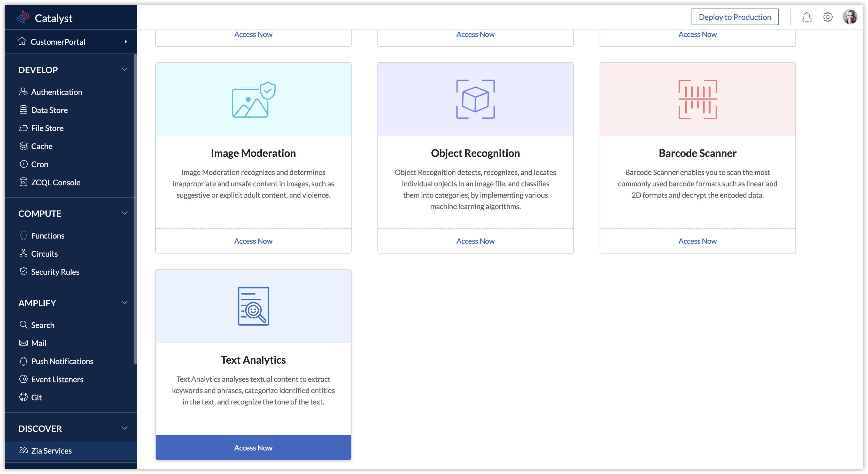This screenshot has height=474, width=868.
Task: Click the CustomerPortal home icon
Action: [22, 41]
